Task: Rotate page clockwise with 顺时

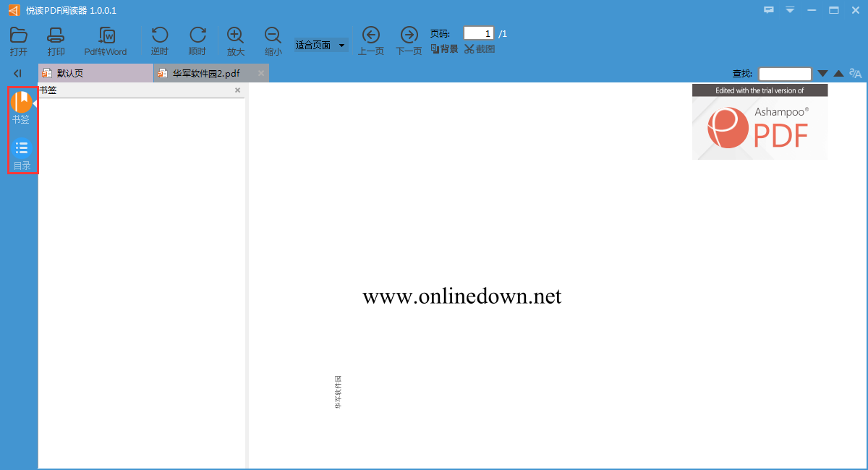Action: click(197, 35)
